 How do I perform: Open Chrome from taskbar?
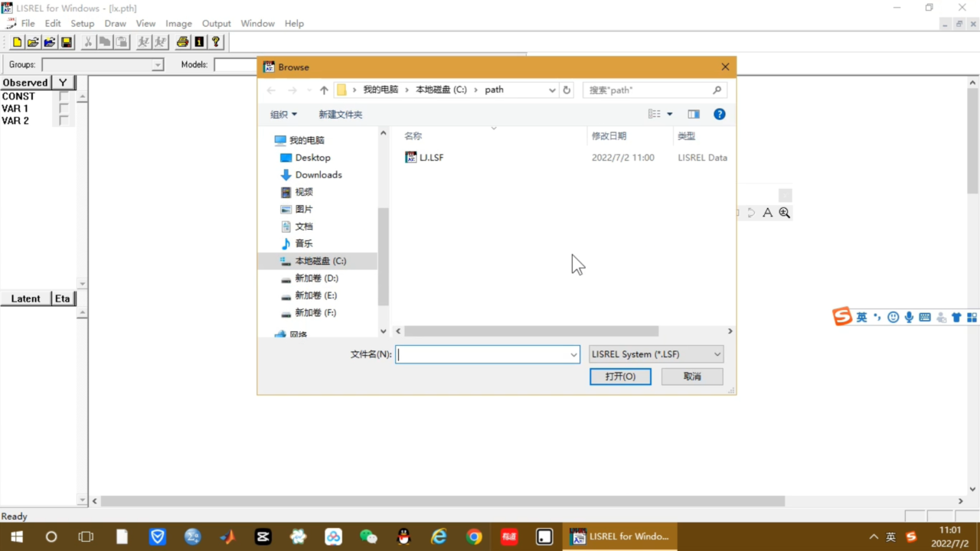click(x=474, y=536)
